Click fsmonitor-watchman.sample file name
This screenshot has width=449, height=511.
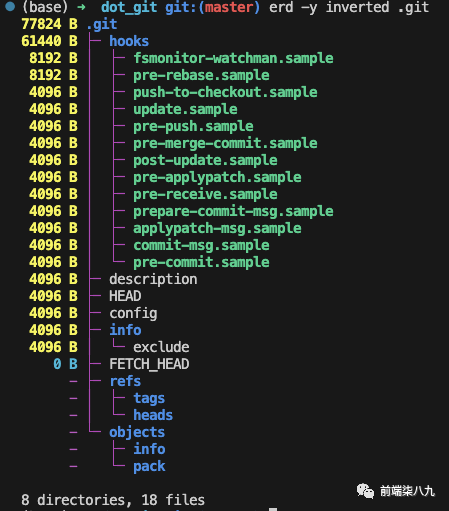pos(233,58)
